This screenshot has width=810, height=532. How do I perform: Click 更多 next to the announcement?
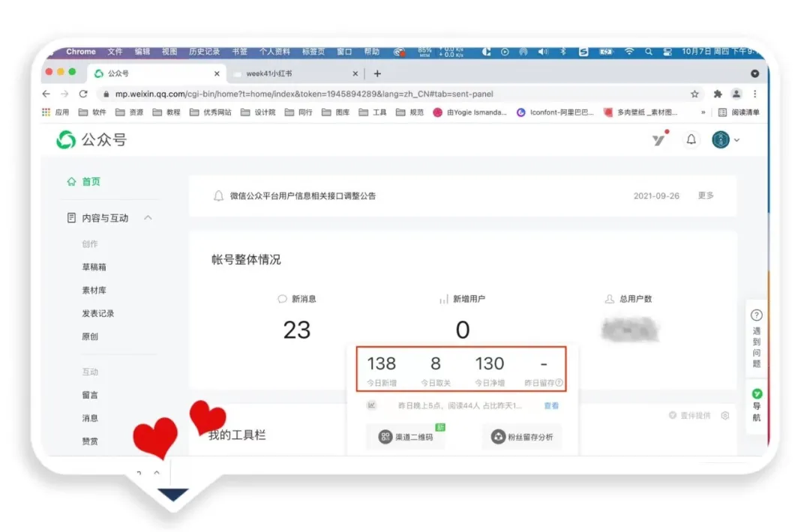tap(706, 195)
